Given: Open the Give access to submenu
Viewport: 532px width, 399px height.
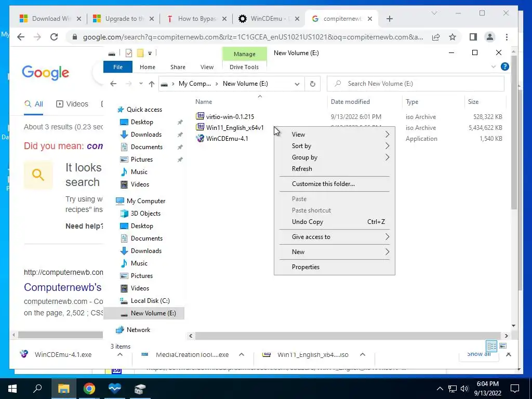Looking at the screenshot, I should click(334, 237).
